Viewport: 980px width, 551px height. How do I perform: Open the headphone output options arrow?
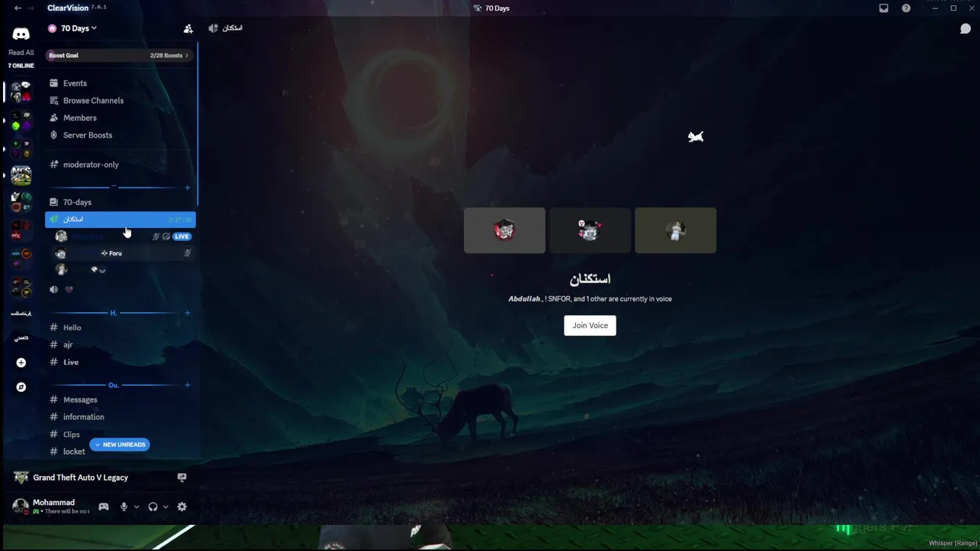tap(165, 507)
